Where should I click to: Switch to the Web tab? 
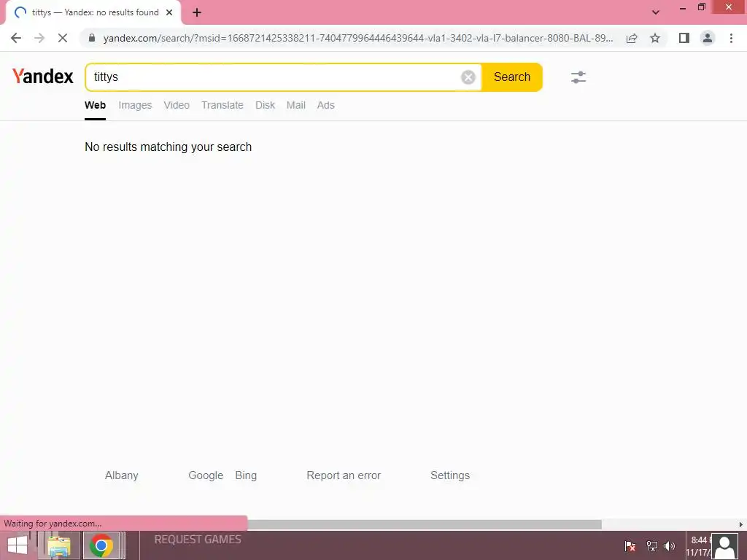tap(96, 105)
